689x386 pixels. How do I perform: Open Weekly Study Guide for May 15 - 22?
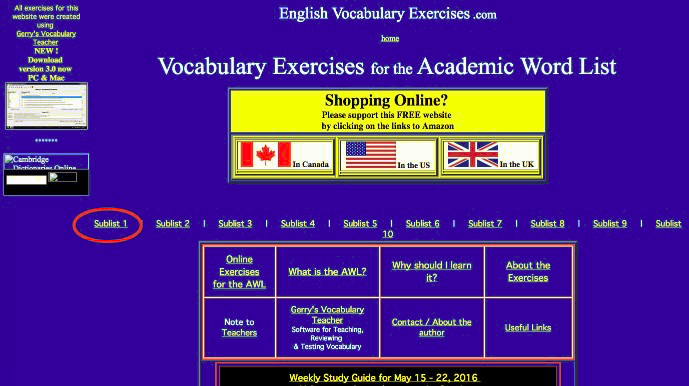[384, 378]
